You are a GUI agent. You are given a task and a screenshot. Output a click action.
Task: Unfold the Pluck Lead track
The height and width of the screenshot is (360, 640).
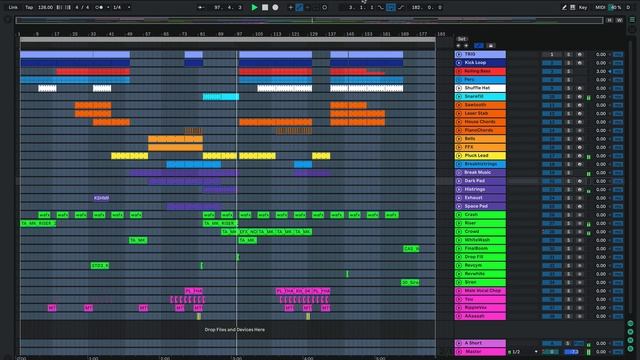(x=459, y=156)
